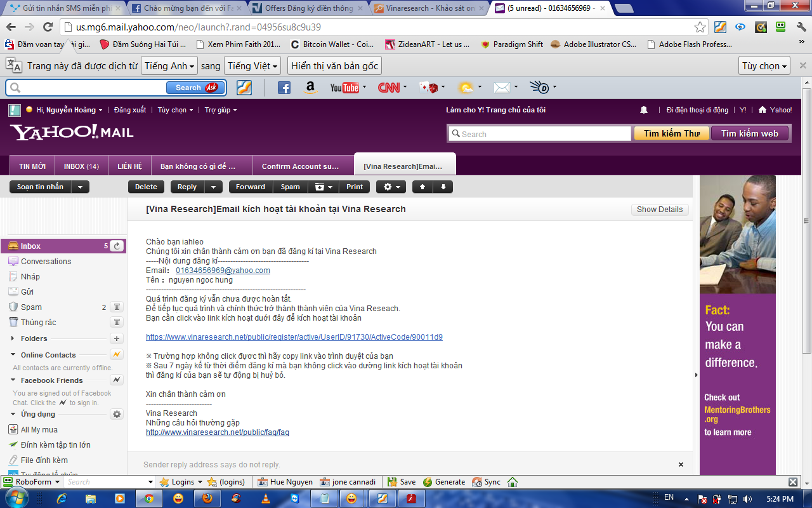
Task: Print the email with Print button
Action: click(x=355, y=187)
